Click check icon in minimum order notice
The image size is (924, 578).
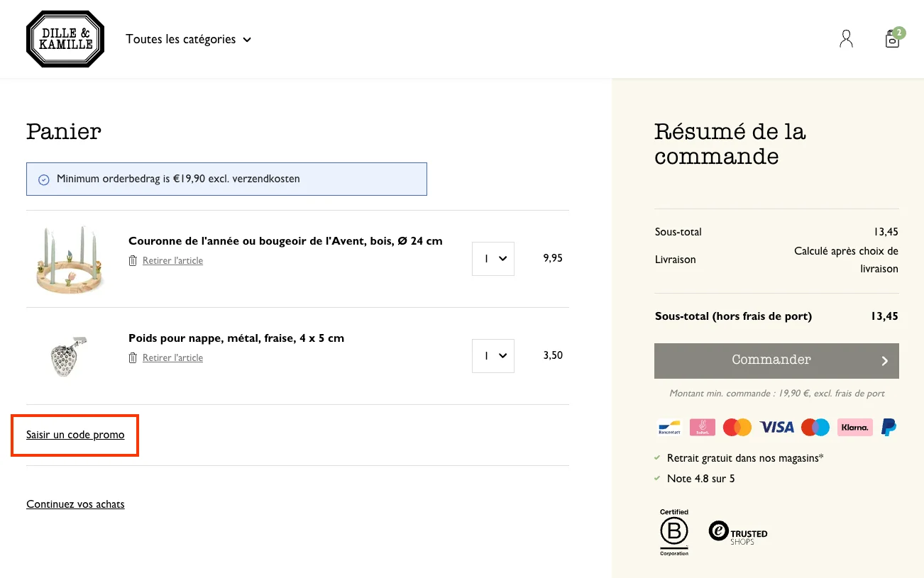(x=43, y=179)
